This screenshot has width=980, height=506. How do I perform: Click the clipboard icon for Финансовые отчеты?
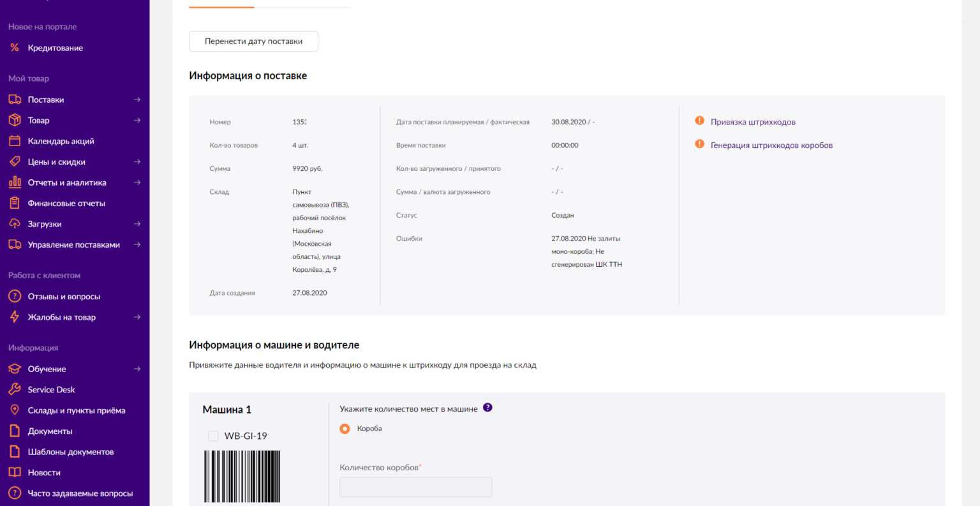(15, 203)
